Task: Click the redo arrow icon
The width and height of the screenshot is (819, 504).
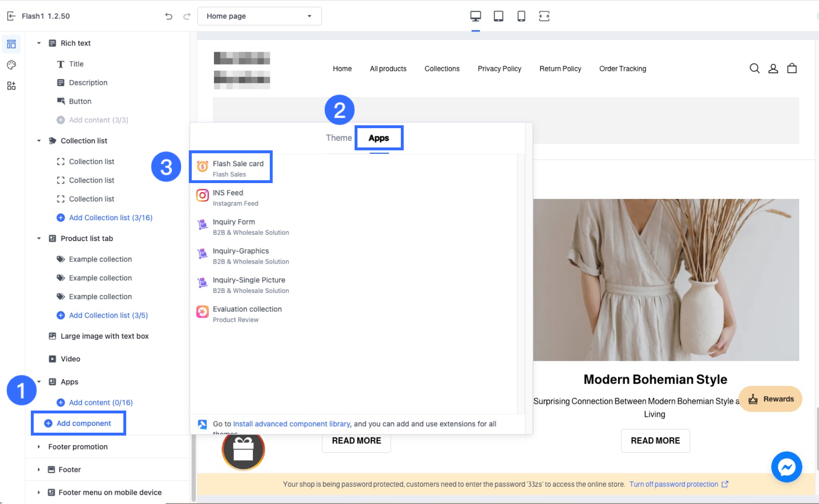Action: tap(187, 16)
